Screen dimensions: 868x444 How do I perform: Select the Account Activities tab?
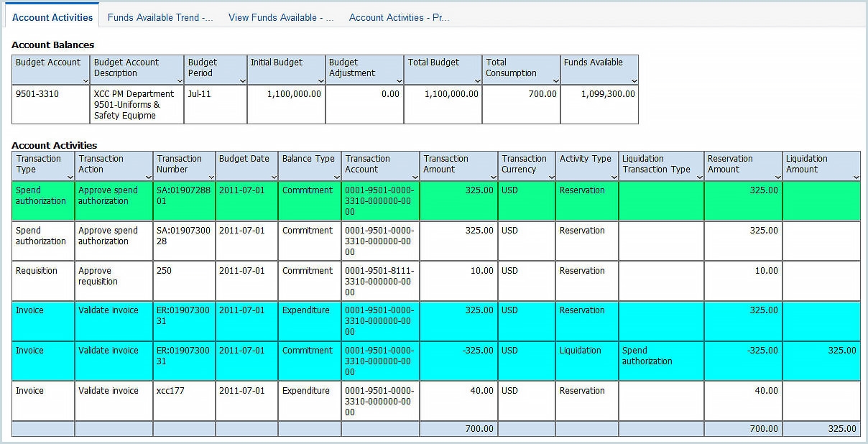(52, 17)
